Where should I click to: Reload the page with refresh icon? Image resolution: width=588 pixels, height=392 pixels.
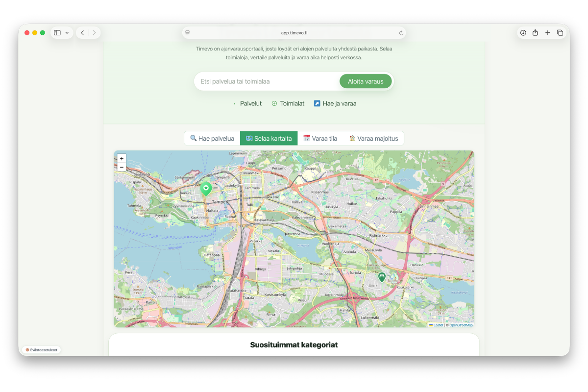tap(401, 33)
